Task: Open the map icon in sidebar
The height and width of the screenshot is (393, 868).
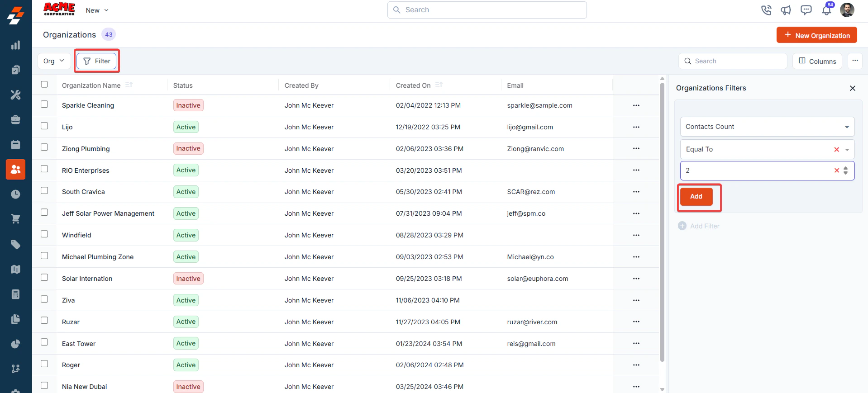Action: pos(15,270)
